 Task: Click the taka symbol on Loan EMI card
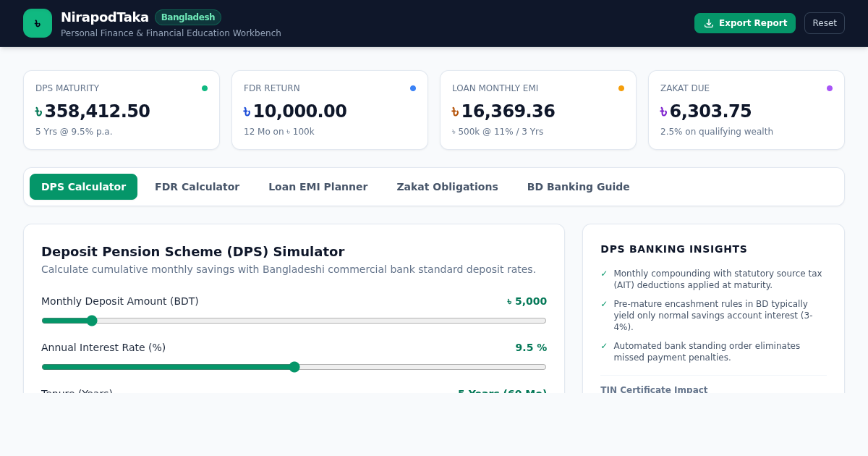[455, 112]
